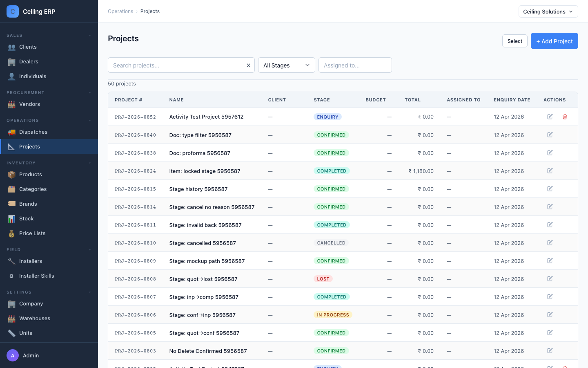Click project name Stage history 5956587
Screen dimensions: 588x368
[x=198, y=189]
